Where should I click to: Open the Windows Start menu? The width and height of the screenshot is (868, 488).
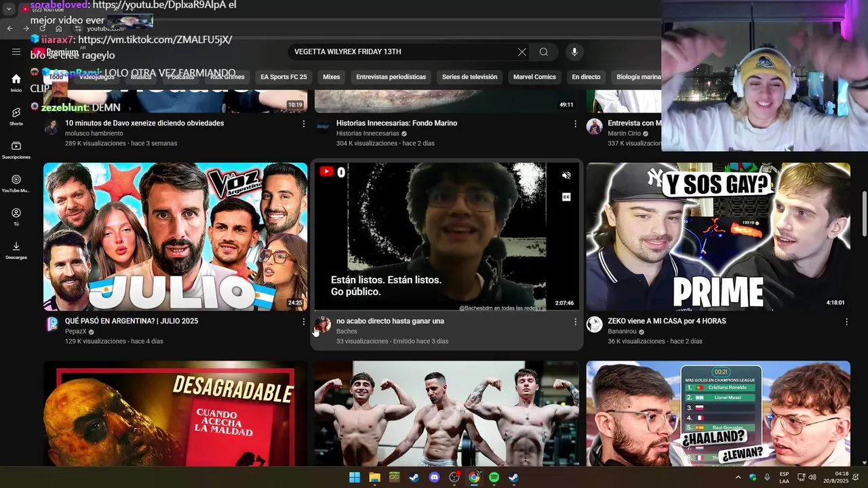(x=355, y=477)
